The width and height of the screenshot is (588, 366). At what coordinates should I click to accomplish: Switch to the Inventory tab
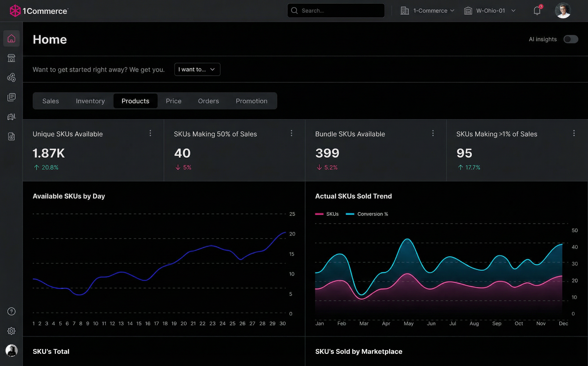point(90,101)
